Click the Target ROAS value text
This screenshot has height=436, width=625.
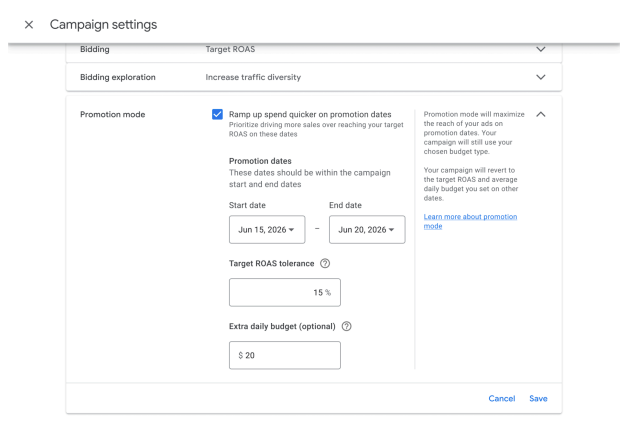pos(230,49)
